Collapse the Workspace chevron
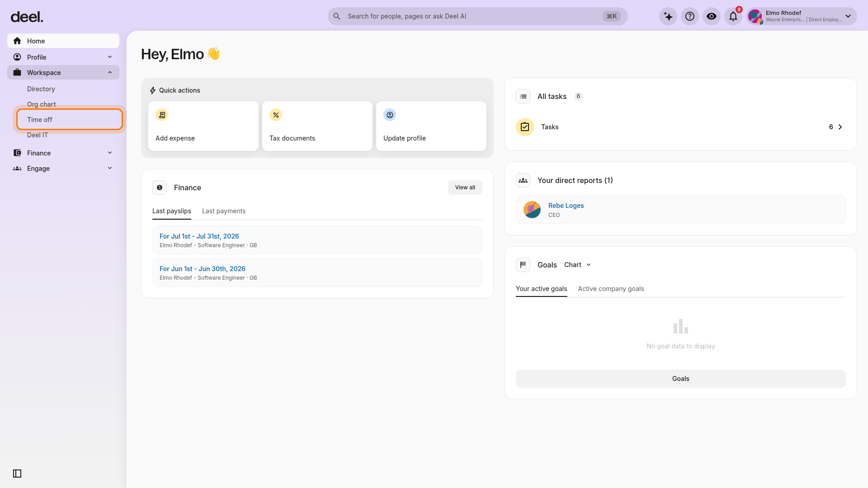The height and width of the screenshot is (488, 868). tap(110, 72)
